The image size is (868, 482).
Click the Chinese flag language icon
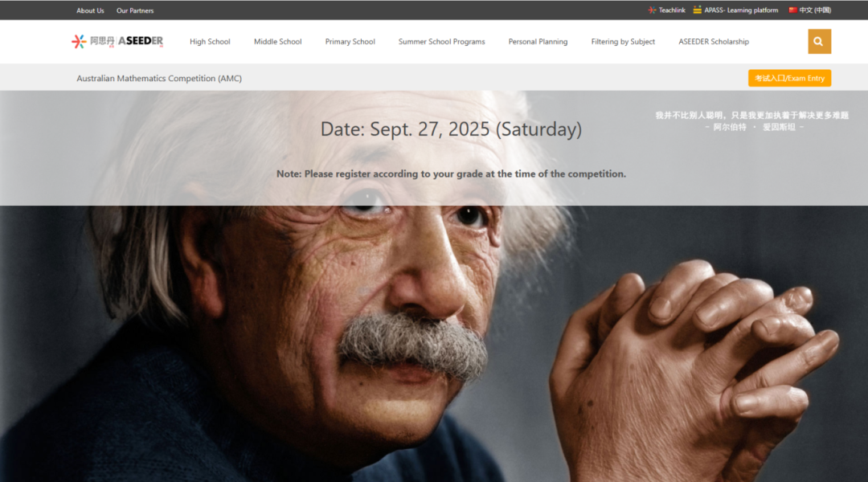pyautogui.click(x=792, y=10)
